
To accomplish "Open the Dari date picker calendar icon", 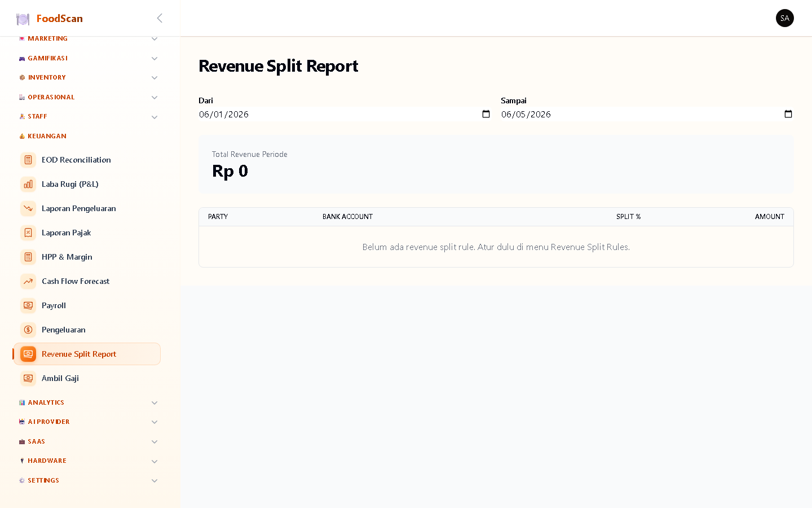I will coord(486,114).
